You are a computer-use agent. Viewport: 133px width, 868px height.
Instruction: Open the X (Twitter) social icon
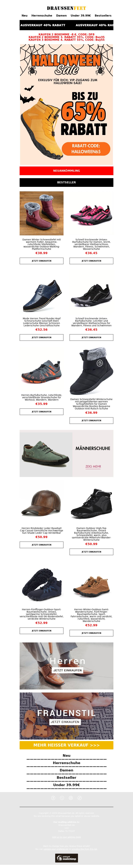pyautogui.click(x=62, y=798)
